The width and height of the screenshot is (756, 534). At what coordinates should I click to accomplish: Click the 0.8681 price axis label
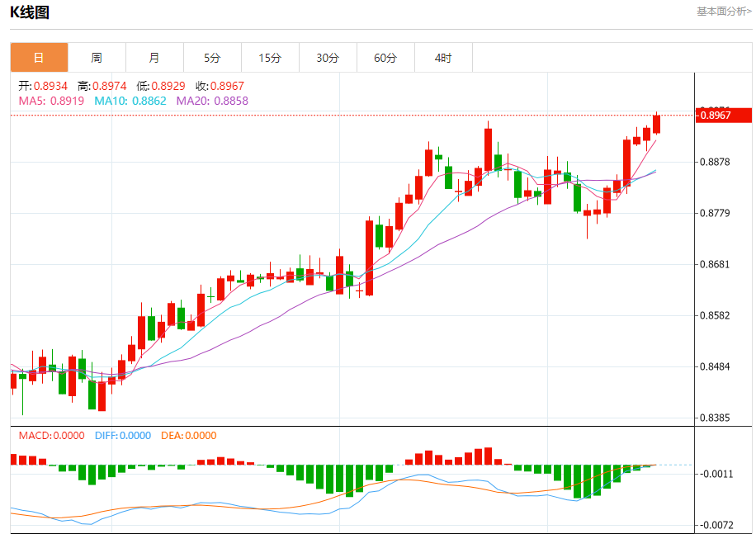coord(715,264)
